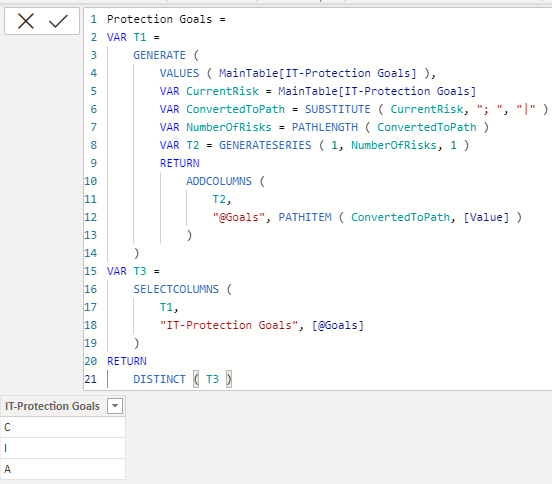The height and width of the screenshot is (484, 552).
Task: Select the table cell containing C
Action: pos(63,427)
